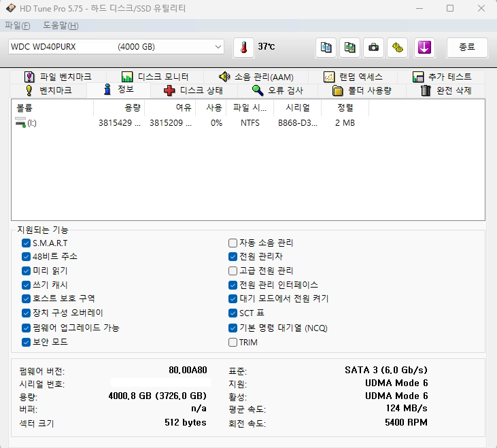497x448 pixels.
Task: Click the purple download arrow icon
Action: click(x=424, y=48)
